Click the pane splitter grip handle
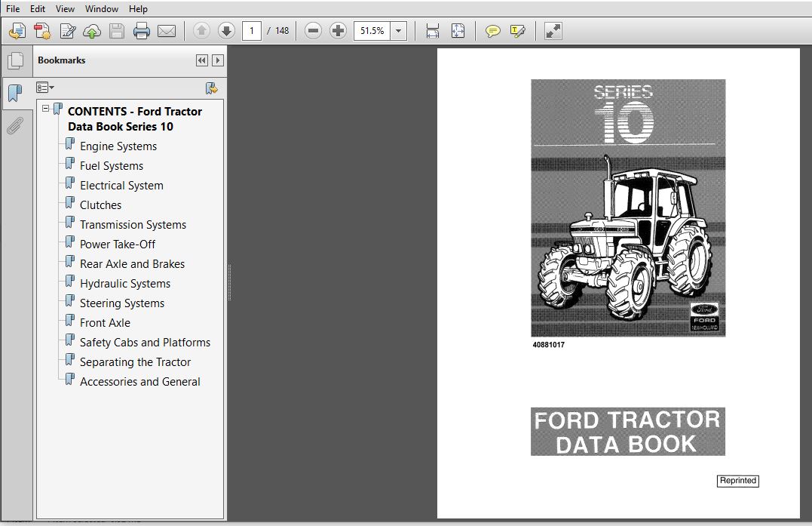 229,282
